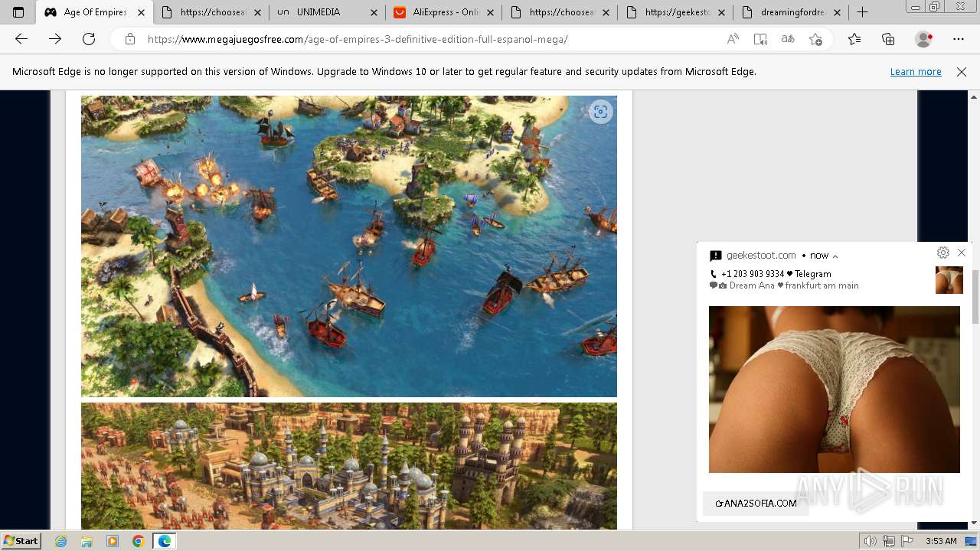This screenshot has height=551, width=980.
Task: Close the Age Of Empires tab
Action: [141, 12]
